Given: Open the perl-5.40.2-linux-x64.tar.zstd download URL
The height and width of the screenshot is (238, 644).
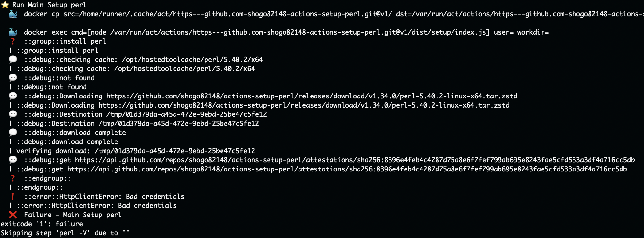Looking at the screenshot, I should coord(312,96).
